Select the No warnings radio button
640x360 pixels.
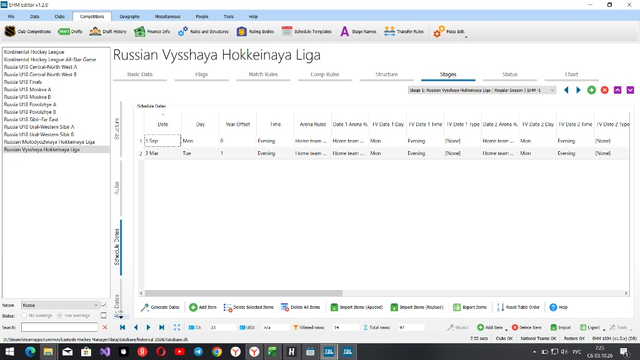24,316
